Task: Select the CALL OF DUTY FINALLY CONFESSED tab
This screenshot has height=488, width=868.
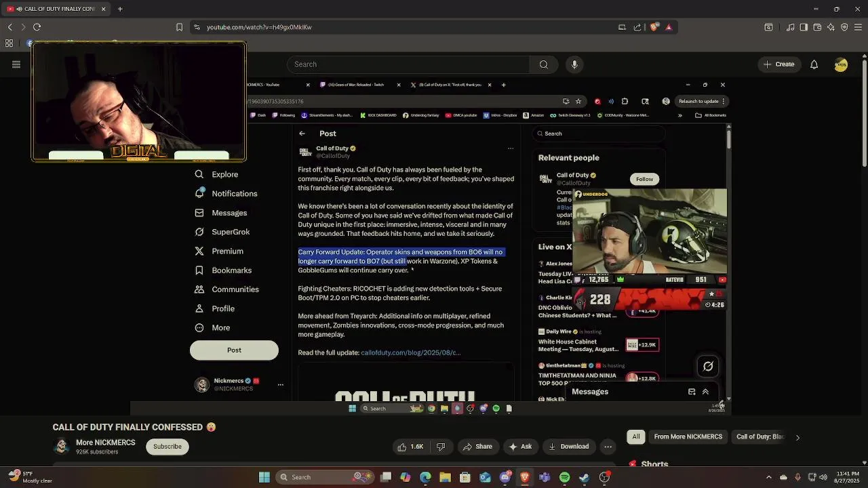Action: click(x=57, y=9)
